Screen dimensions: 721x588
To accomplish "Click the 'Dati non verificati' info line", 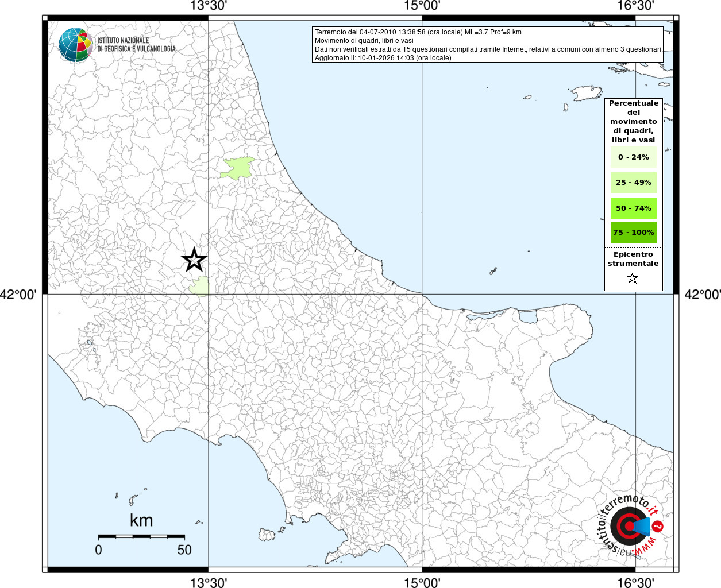I will pos(488,49).
